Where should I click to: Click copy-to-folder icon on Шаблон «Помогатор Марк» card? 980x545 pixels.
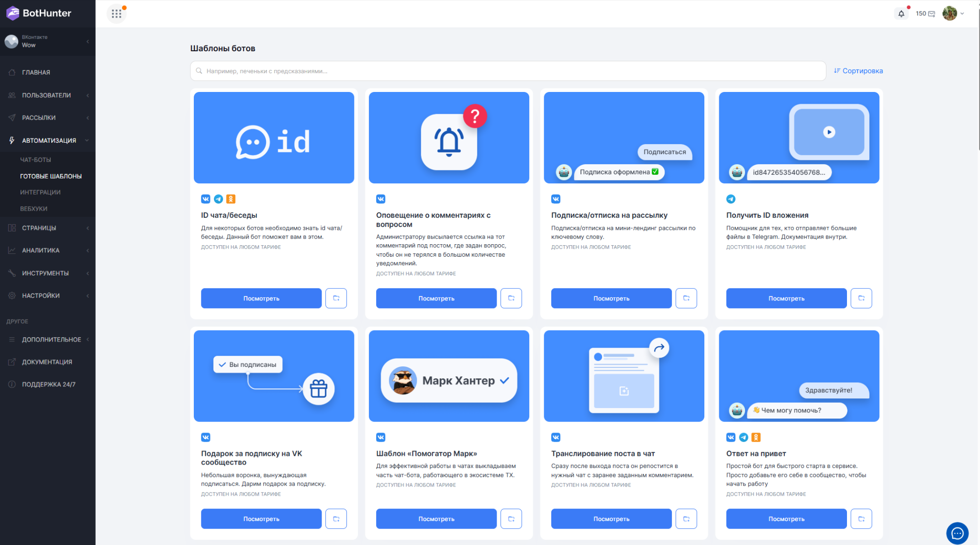point(511,519)
